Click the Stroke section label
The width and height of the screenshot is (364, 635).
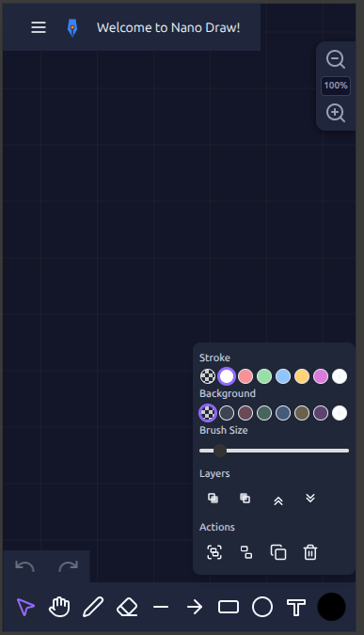pyautogui.click(x=214, y=357)
